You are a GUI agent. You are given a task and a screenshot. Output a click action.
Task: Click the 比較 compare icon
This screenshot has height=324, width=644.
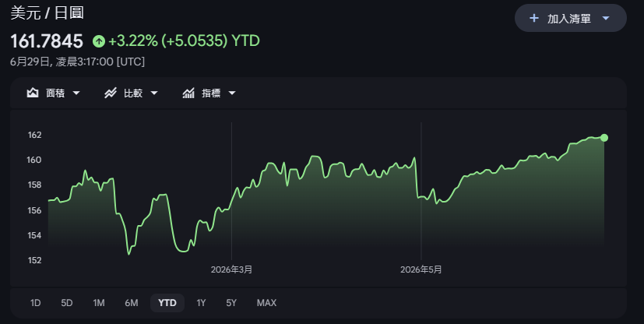[110, 93]
